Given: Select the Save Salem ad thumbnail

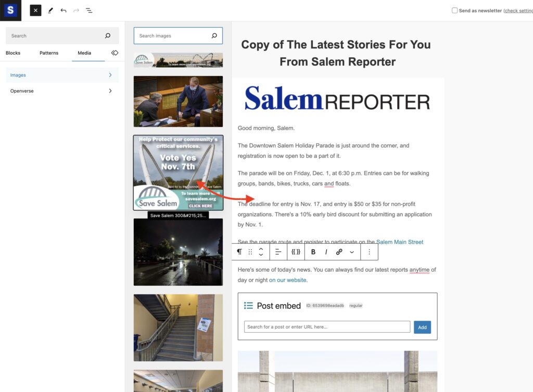Looking at the screenshot, I should point(178,173).
